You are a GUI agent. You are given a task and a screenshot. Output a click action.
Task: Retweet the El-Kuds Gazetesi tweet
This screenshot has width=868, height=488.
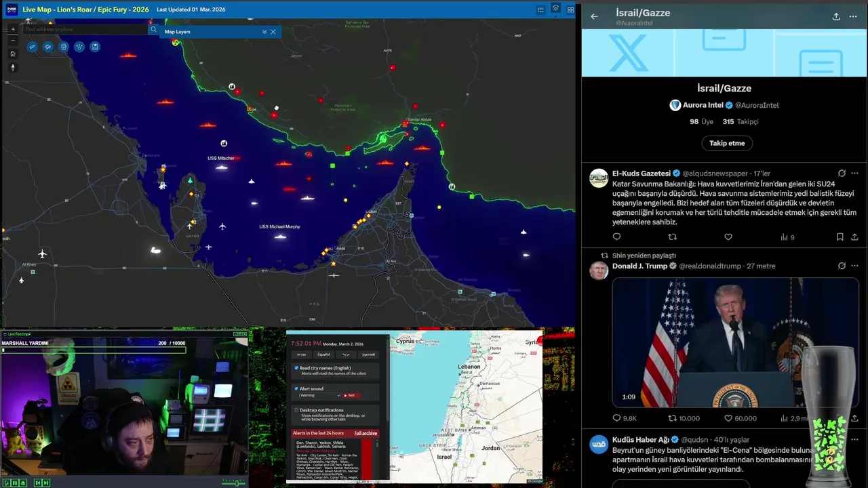point(673,237)
